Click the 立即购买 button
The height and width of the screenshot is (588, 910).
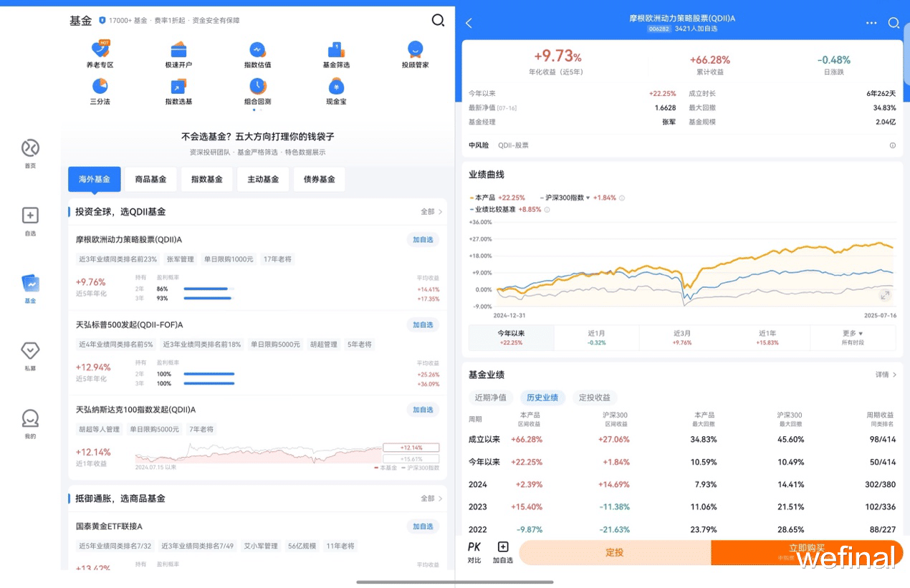pos(807,552)
